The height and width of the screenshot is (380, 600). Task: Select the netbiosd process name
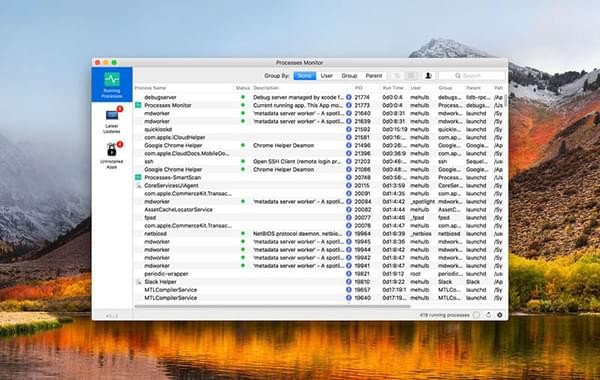(155, 233)
